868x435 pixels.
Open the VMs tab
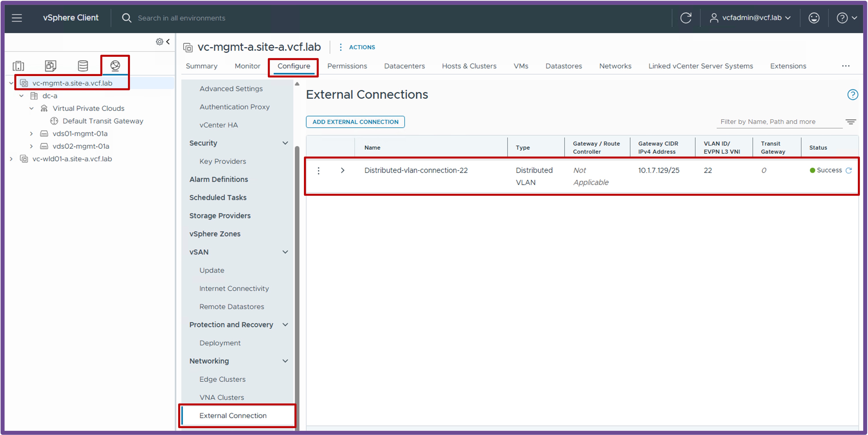[x=521, y=66]
